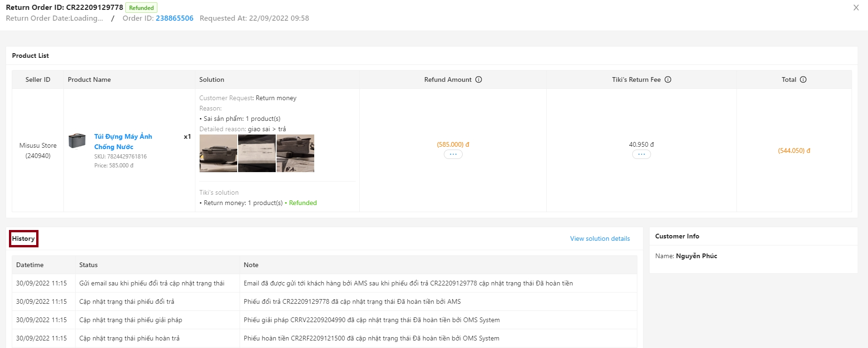Click customer name Nguyễn Phúc
Screen dimensions: 868x348
tap(697, 256)
